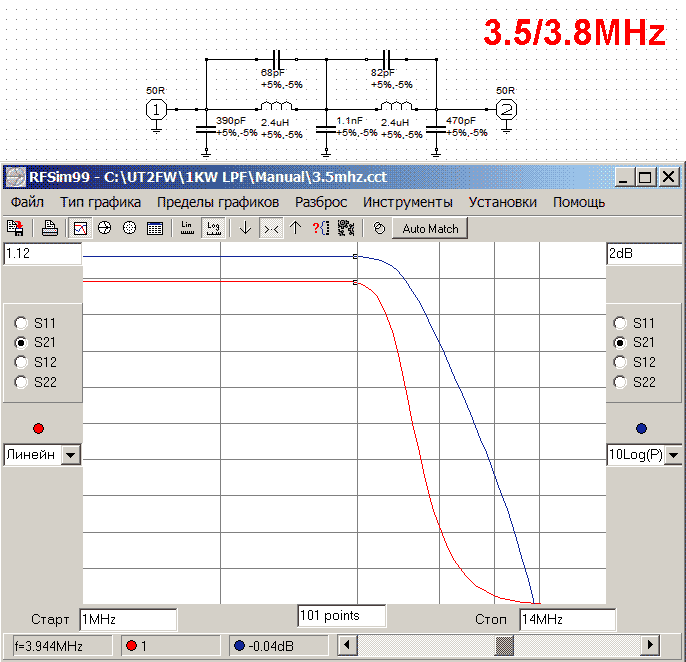Click the nominal values converge icon
The width and height of the screenshot is (686, 662).
tap(271, 228)
